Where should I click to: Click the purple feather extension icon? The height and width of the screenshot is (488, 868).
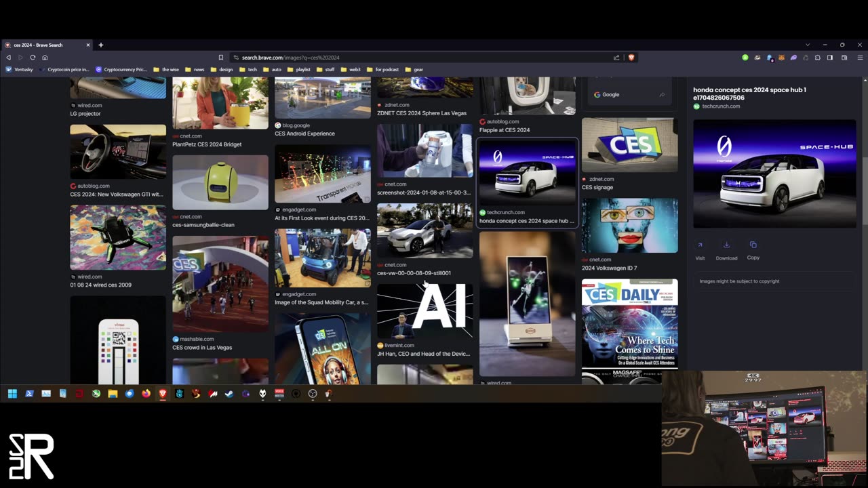coord(793,58)
